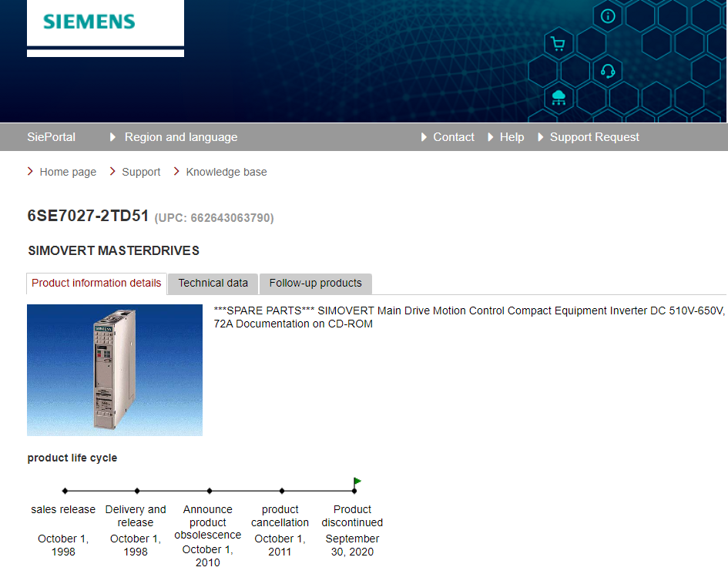728x584 pixels.
Task: Click the green flag on lifecycle timeline
Action: click(x=357, y=482)
